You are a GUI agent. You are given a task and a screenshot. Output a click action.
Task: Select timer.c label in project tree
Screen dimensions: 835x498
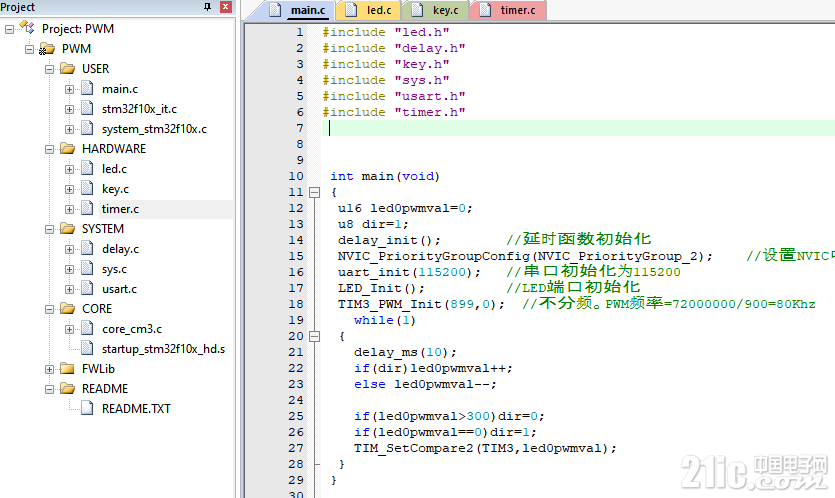(x=120, y=209)
